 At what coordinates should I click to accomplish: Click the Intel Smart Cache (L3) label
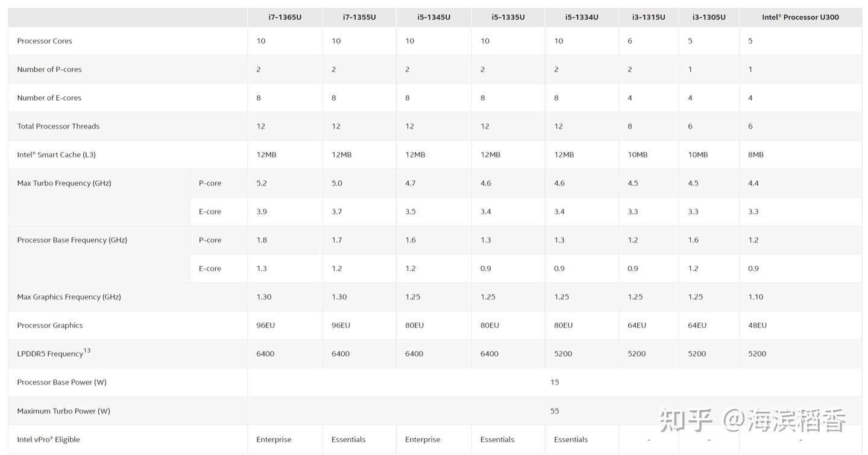(x=56, y=155)
